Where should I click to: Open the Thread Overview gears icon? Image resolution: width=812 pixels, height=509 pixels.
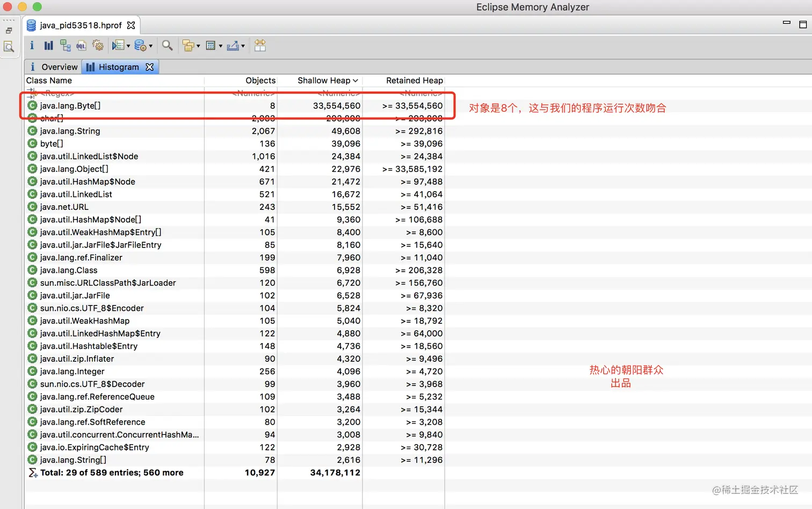click(98, 46)
